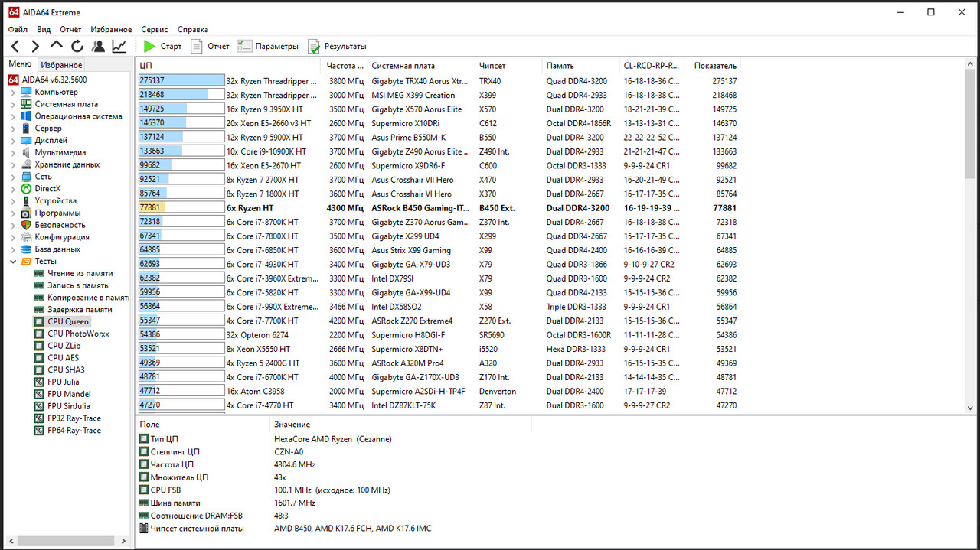This screenshot has width=980, height=550.
Task: Select the FP64 Ray-Trace test icon
Action: coord(40,431)
